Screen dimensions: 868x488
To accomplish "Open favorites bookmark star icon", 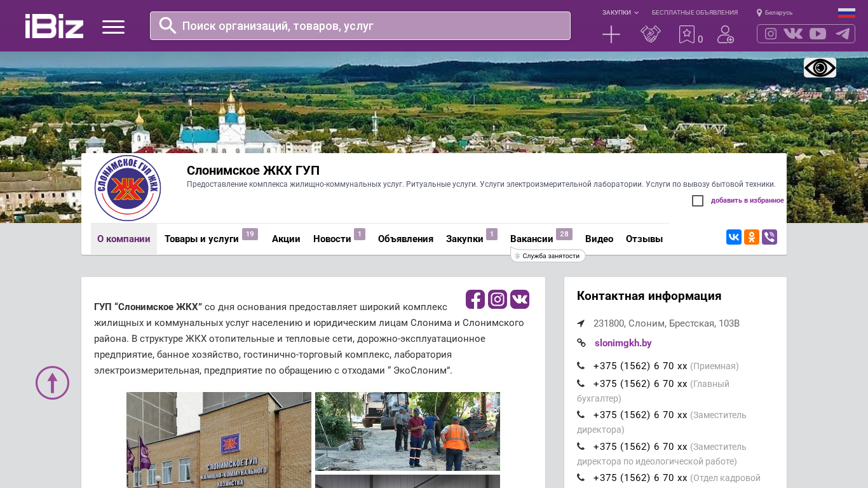I will [x=687, y=34].
